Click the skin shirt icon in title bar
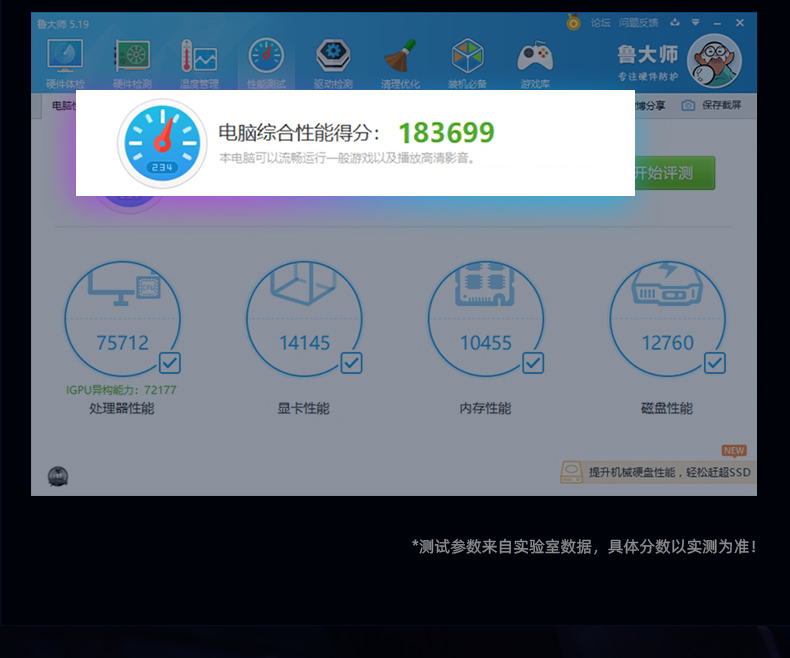The height and width of the screenshot is (658, 790). pos(675,22)
